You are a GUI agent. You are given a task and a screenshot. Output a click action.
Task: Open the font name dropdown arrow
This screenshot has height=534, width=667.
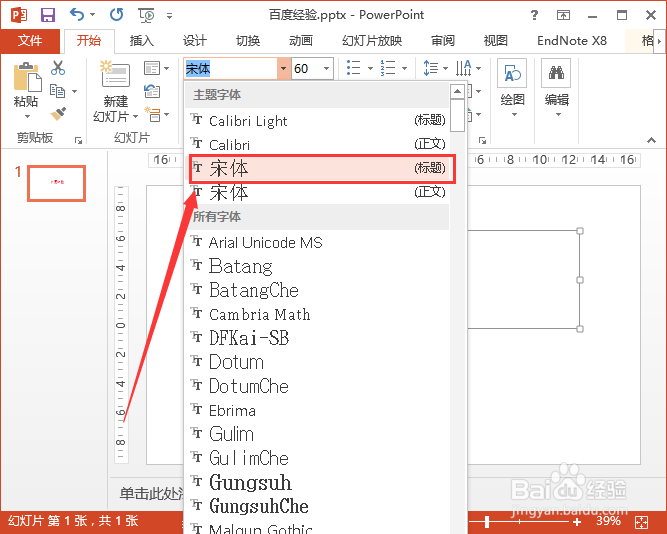(283, 69)
